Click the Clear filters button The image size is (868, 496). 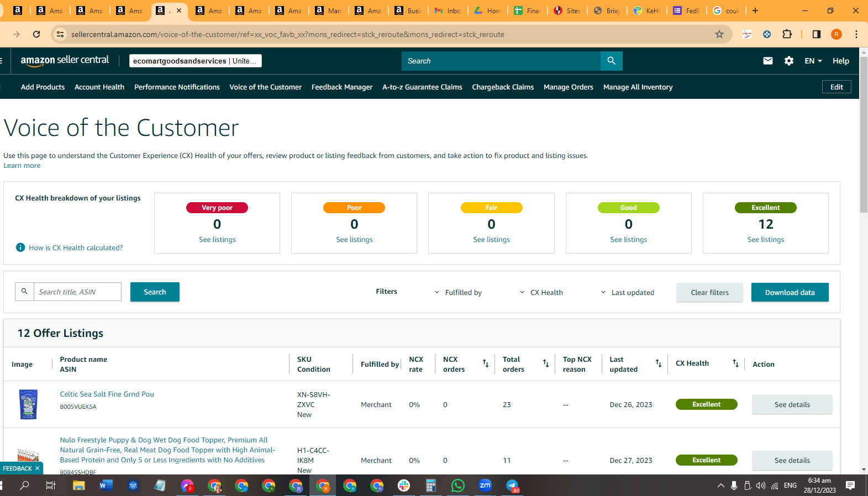coord(709,292)
